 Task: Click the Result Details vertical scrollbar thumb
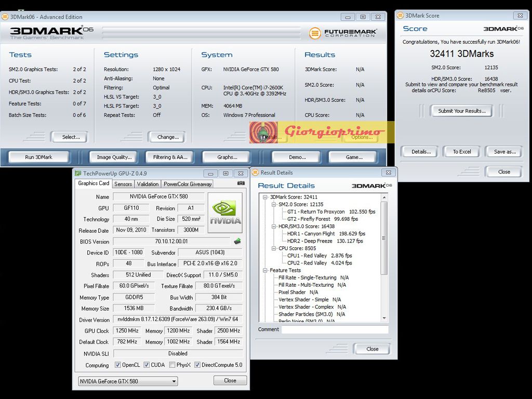(x=384, y=238)
